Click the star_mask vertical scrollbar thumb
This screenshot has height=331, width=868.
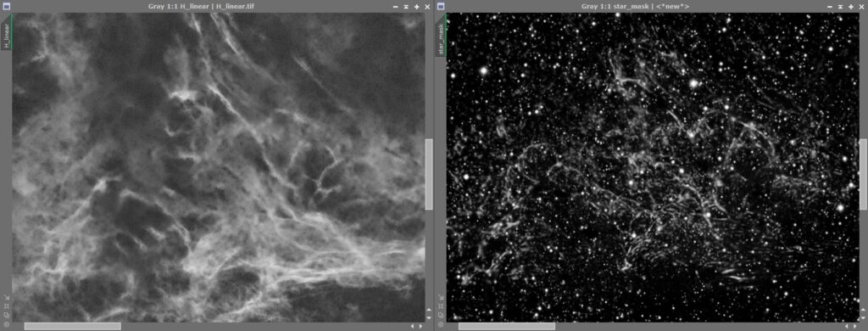click(863, 174)
